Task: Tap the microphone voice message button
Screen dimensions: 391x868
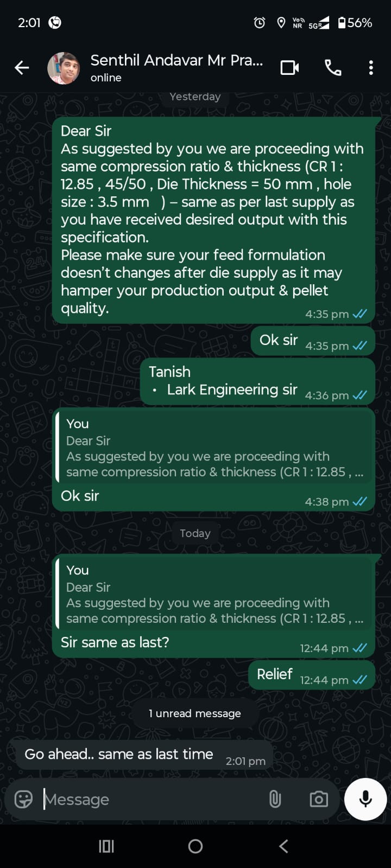Action: click(x=365, y=799)
